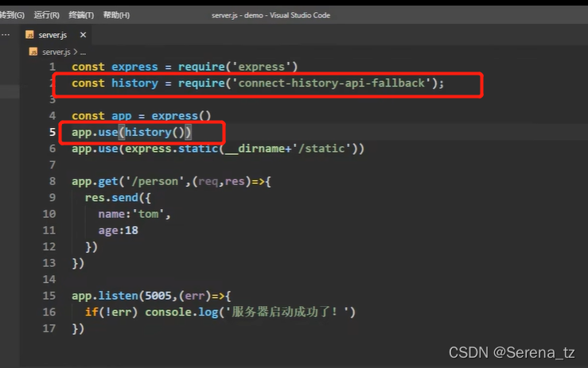
Task: Click line number 5 in the gutter
Action: [53, 132]
